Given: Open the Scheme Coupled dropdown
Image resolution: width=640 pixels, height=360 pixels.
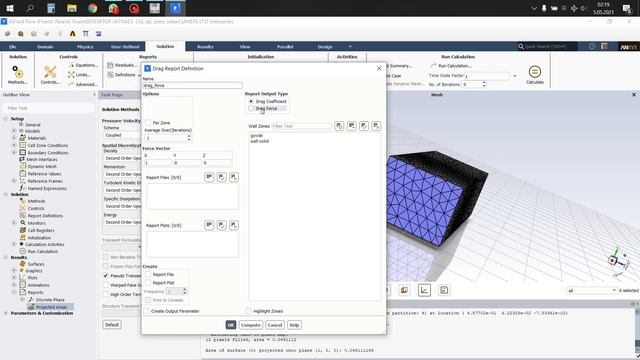Looking at the screenshot, I should (x=122, y=135).
